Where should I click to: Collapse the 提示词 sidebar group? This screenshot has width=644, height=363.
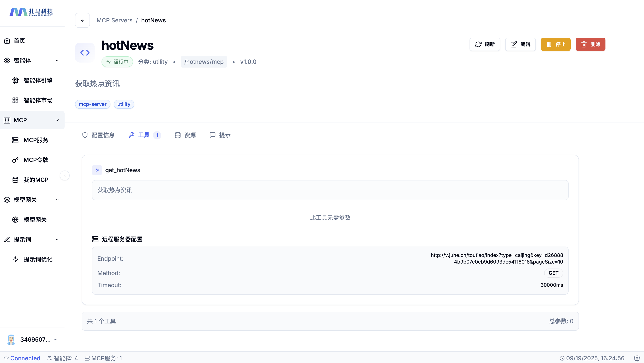(x=57, y=240)
